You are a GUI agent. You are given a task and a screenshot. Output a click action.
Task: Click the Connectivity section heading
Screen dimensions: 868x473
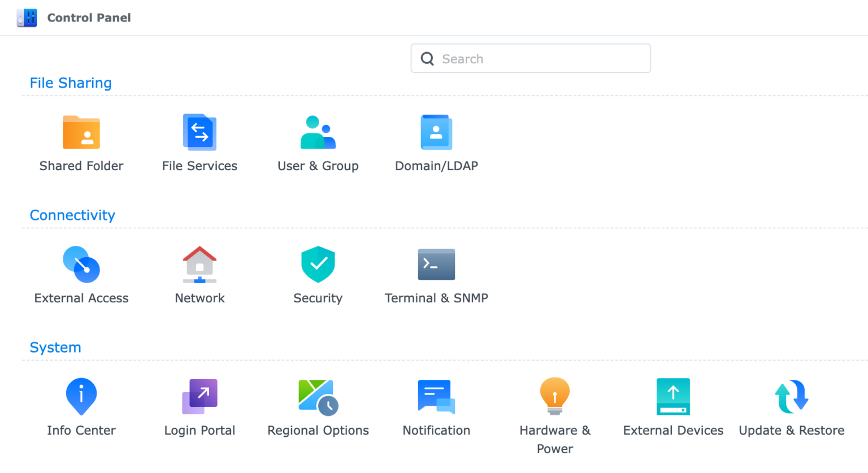pos(72,215)
